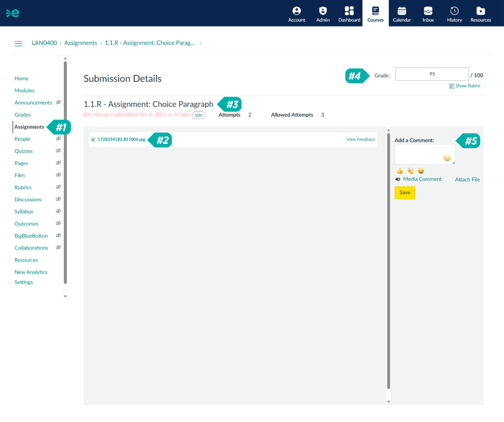504x422 pixels.
Task: Go to the Dashboard icon
Action: (x=349, y=11)
